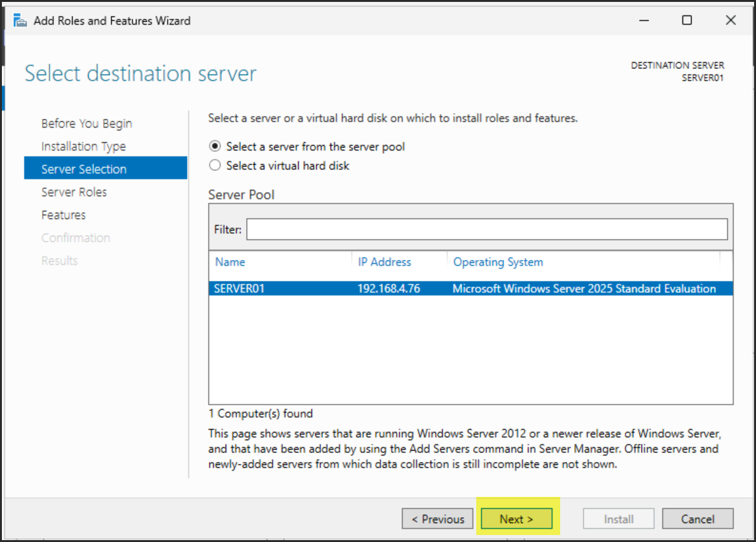
Task: Open the Before You Begin step
Action: [x=86, y=123]
